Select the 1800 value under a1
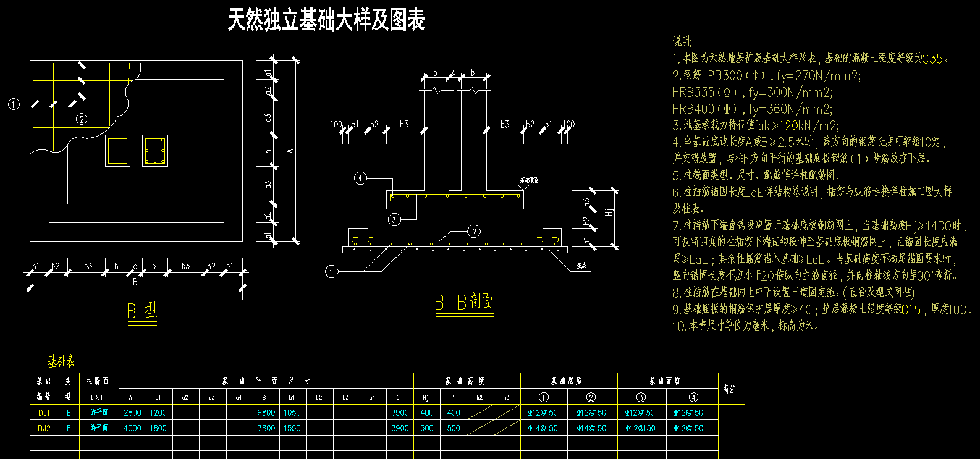The height and width of the screenshot is (459, 980). point(158,428)
